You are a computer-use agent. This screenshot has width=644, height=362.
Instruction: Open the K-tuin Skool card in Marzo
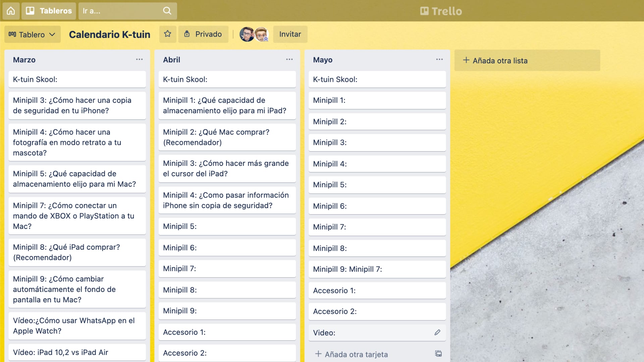77,79
